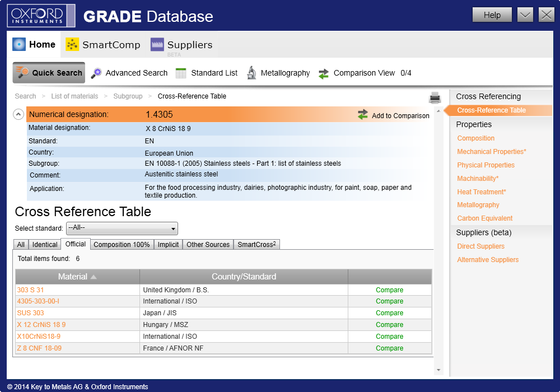Open material 4305-303-00-I
Screen dimensions: 560x392
[38, 301]
